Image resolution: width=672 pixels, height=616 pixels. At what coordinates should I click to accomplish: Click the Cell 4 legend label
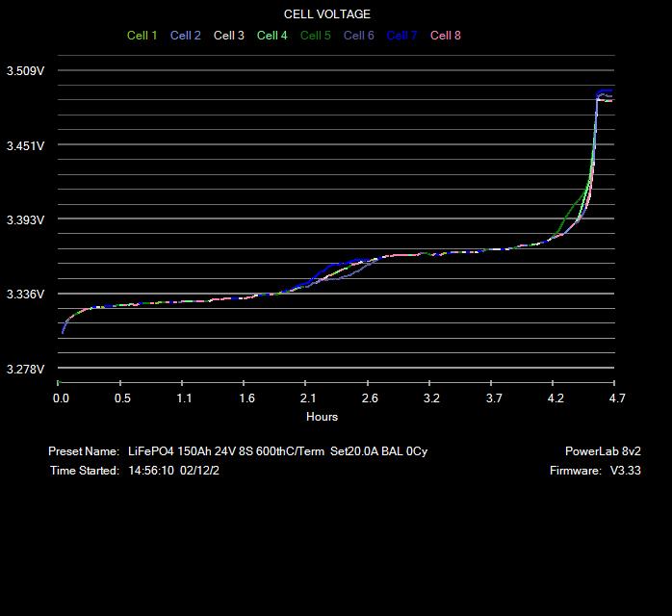(271, 36)
